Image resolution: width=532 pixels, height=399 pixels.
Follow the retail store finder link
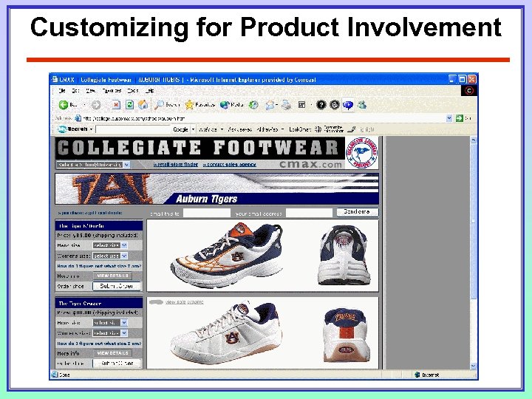pos(176,165)
